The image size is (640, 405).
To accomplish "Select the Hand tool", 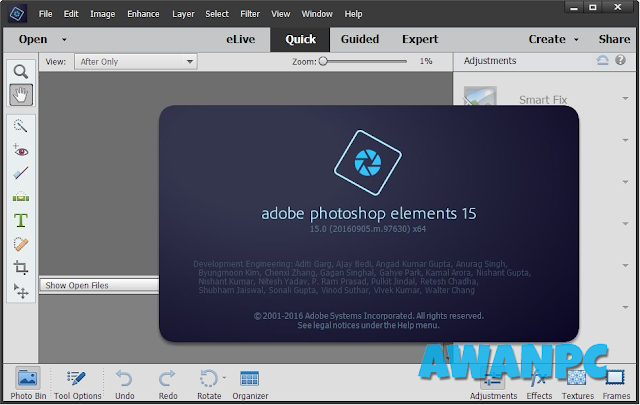I will click(x=21, y=95).
